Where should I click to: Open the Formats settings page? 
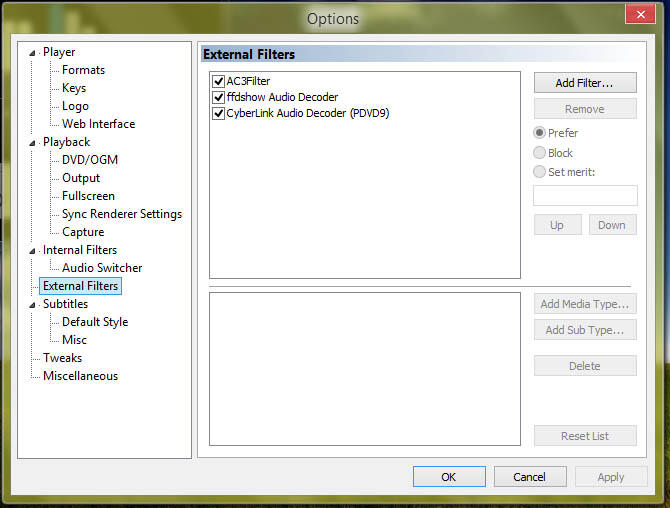pos(83,70)
